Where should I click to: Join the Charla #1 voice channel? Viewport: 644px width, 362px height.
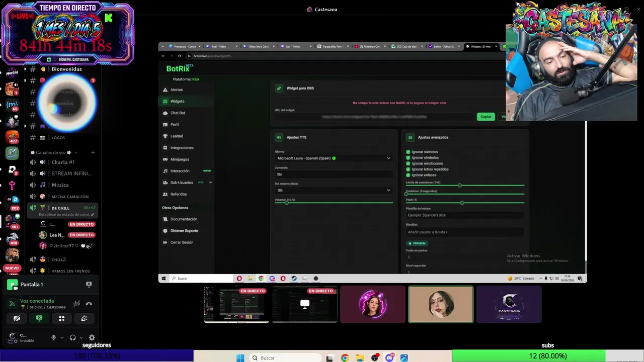[63, 162]
